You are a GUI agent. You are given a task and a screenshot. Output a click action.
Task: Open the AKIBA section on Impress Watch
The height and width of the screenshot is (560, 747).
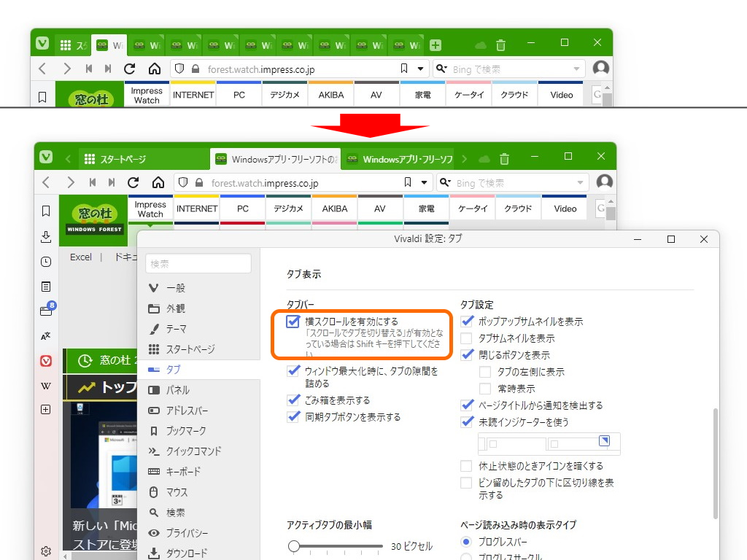click(x=334, y=208)
